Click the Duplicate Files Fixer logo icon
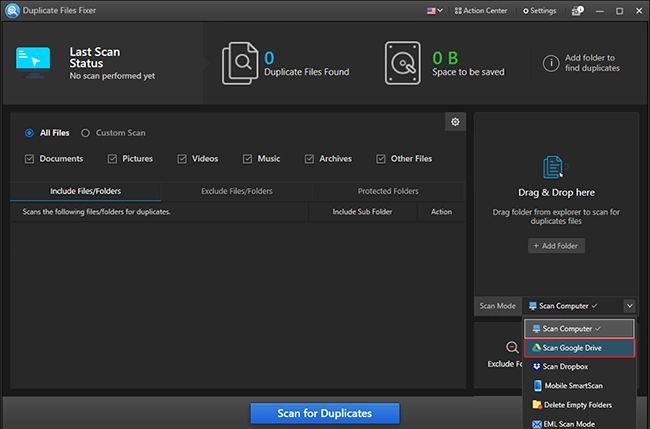The width and height of the screenshot is (650, 429). [12, 10]
